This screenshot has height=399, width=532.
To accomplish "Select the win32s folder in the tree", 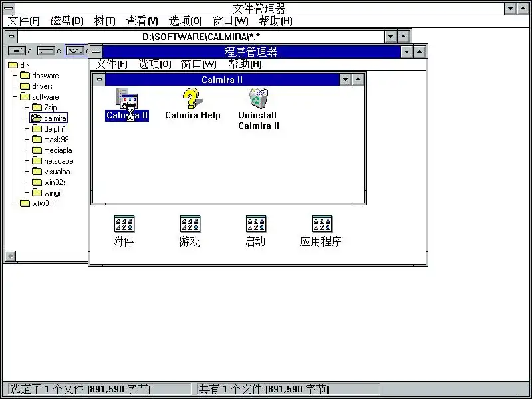I will pos(49,182).
